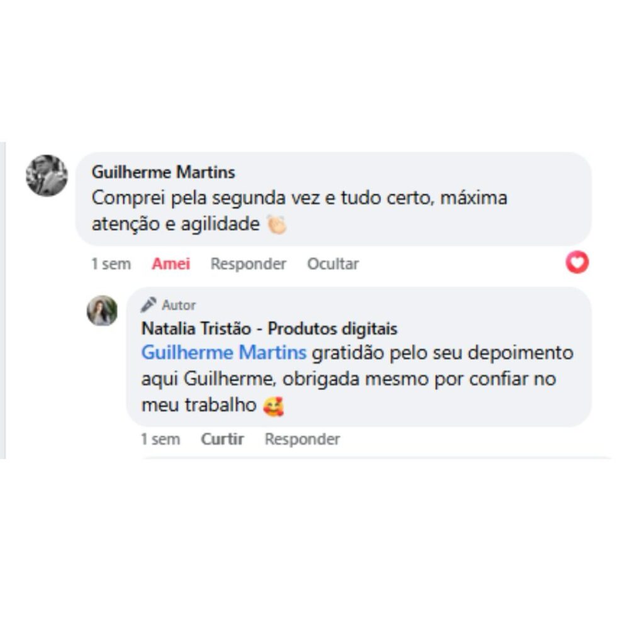
Task: Click the heart reaction icon on the comment
Action: [x=577, y=262]
